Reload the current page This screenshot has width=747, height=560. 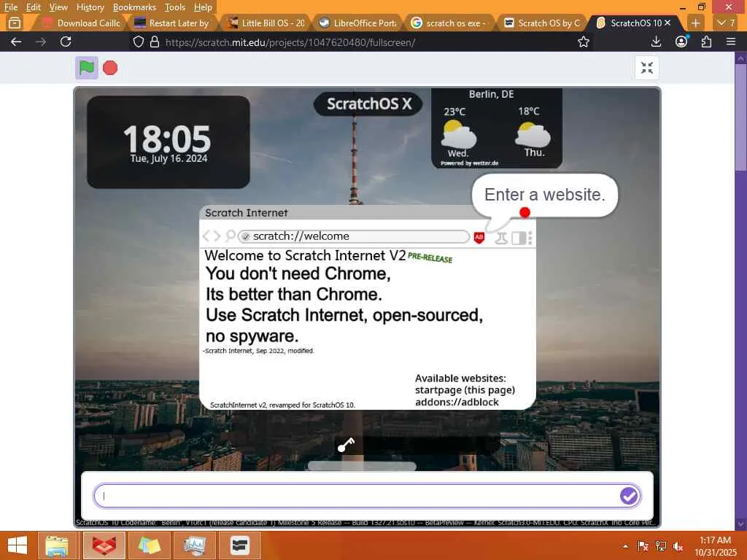tap(66, 42)
